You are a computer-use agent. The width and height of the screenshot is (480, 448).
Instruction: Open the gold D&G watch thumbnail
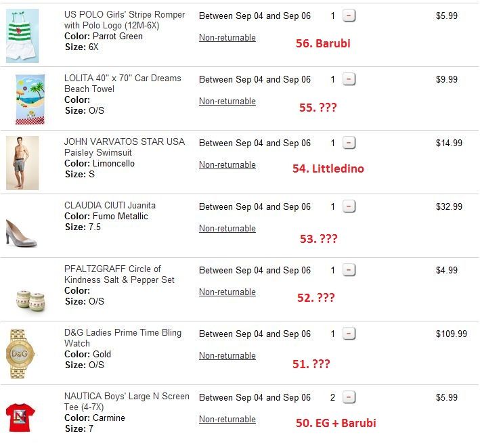point(21,354)
